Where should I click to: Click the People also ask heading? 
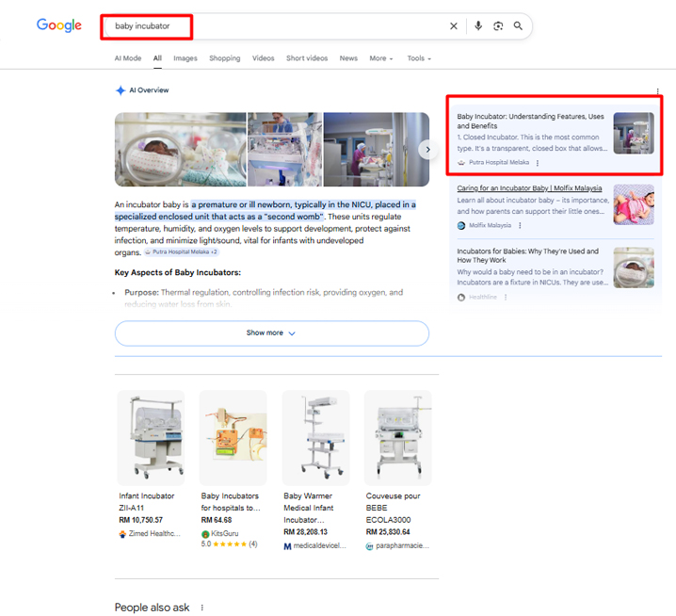coord(153,608)
